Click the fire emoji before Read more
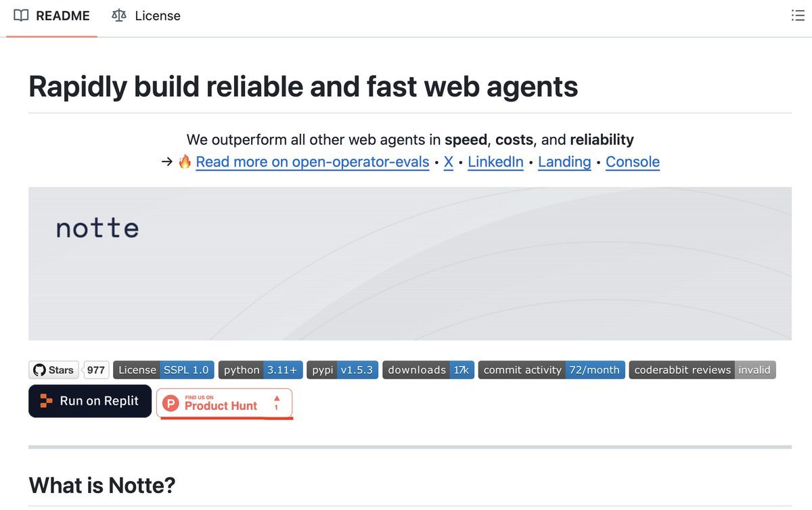Viewport: 812px width, 510px height. 185,162
